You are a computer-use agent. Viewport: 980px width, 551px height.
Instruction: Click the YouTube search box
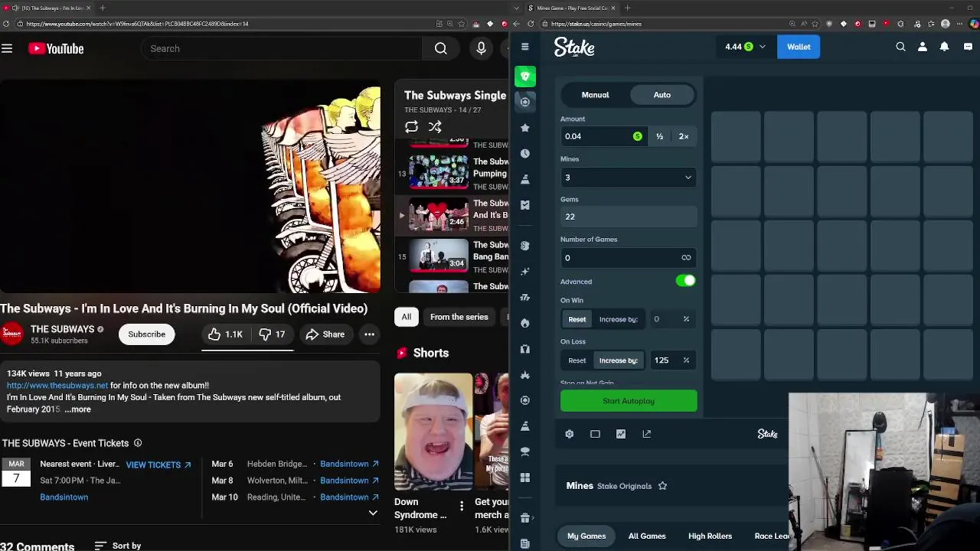(281, 48)
